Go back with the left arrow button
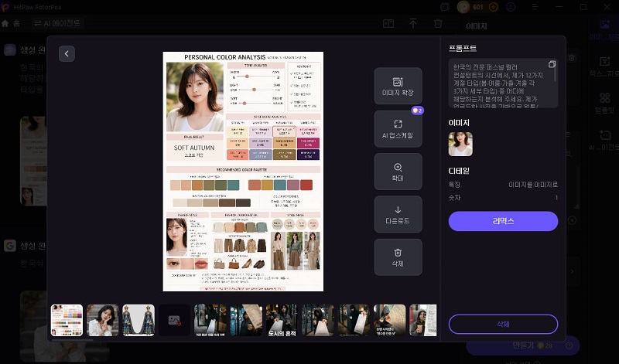The height and width of the screenshot is (364, 619). tap(67, 53)
